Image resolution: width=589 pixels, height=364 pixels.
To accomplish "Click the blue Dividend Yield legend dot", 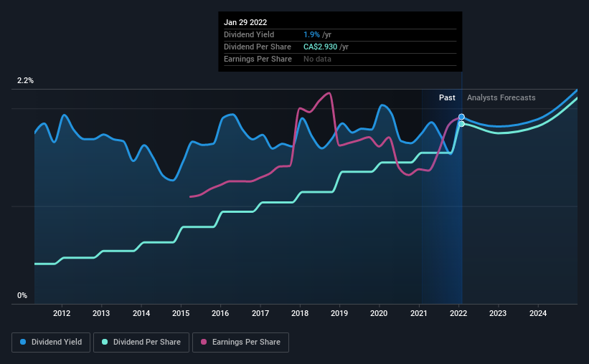I will coord(23,342).
